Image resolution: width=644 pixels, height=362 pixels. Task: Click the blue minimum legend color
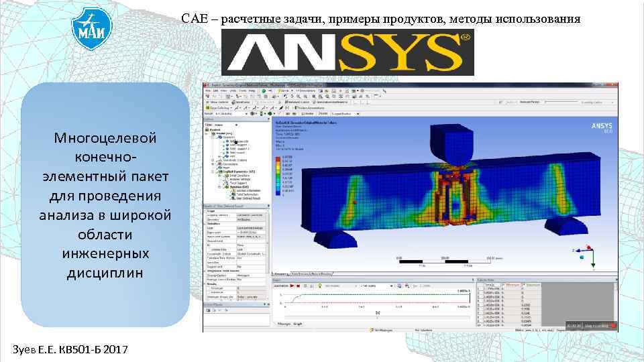tap(278, 194)
